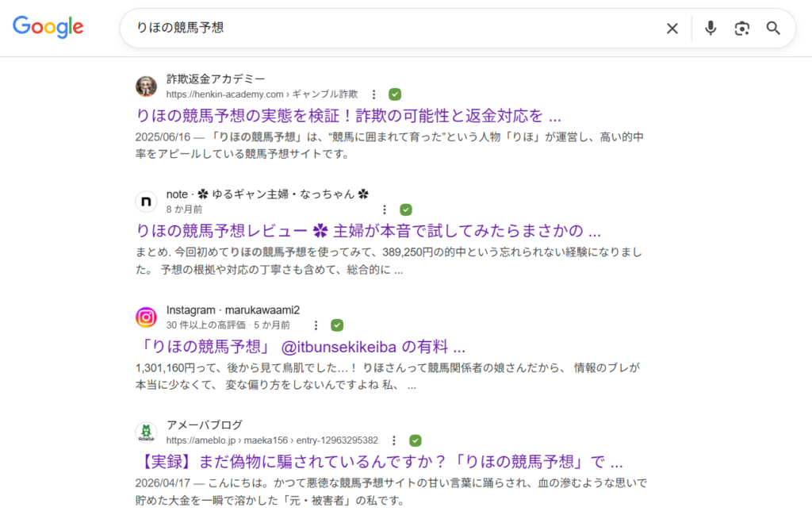This screenshot has height=519, width=812.
Task: Click the Google logo
Action: point(48,26)
